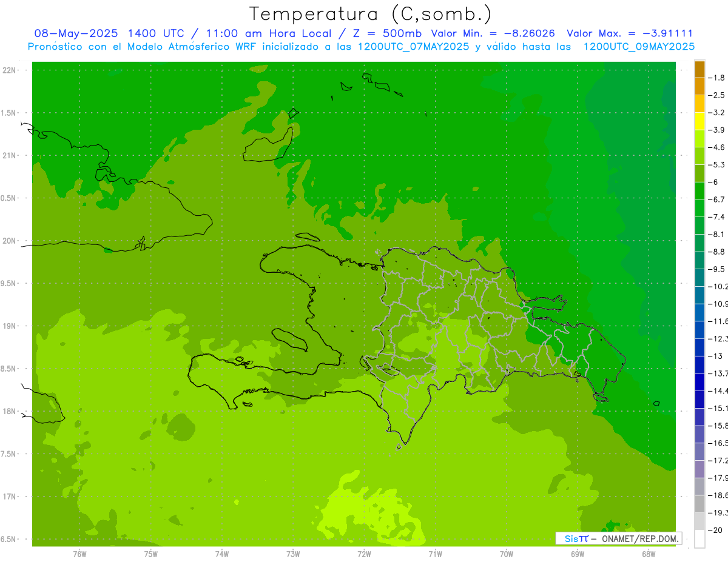Click the "-8.8" colorbar value
Image resolution: width=728 pixels, height=562 pixels.
point(716,252)
